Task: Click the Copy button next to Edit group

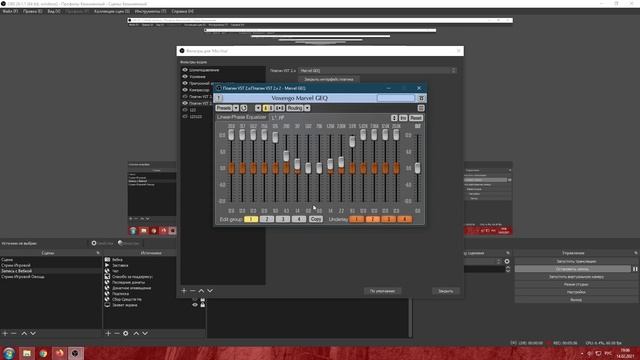Action: tap(316, 219)
